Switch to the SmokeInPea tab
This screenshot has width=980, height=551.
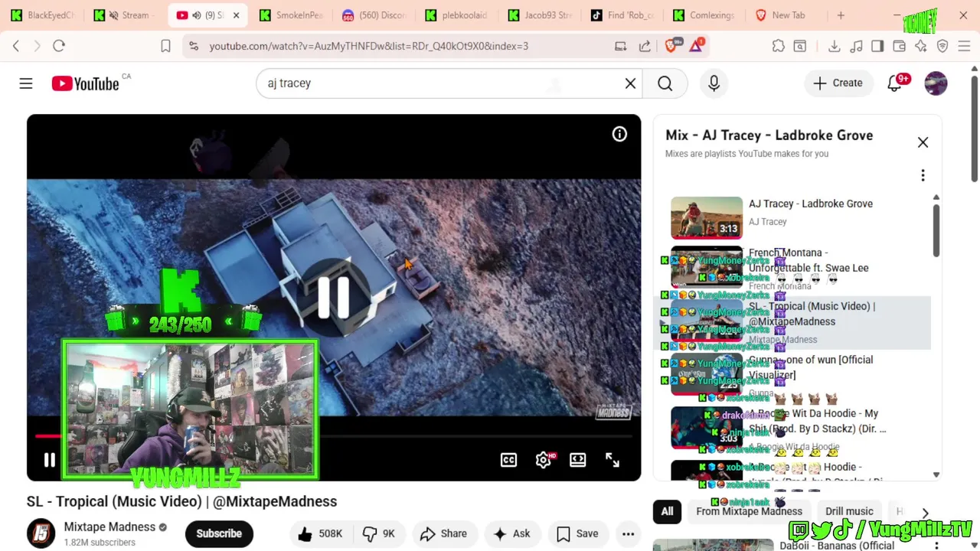[292, 15]
